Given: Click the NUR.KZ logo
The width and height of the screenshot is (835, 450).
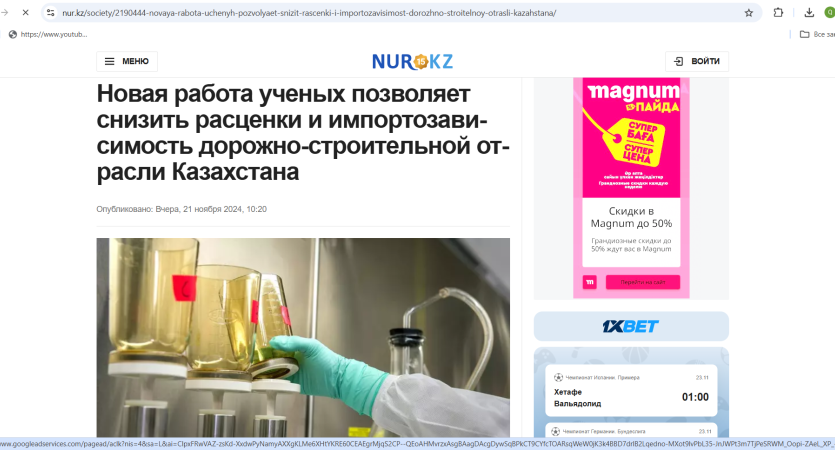Looking at the screenshot, I should tap(413, 61).
